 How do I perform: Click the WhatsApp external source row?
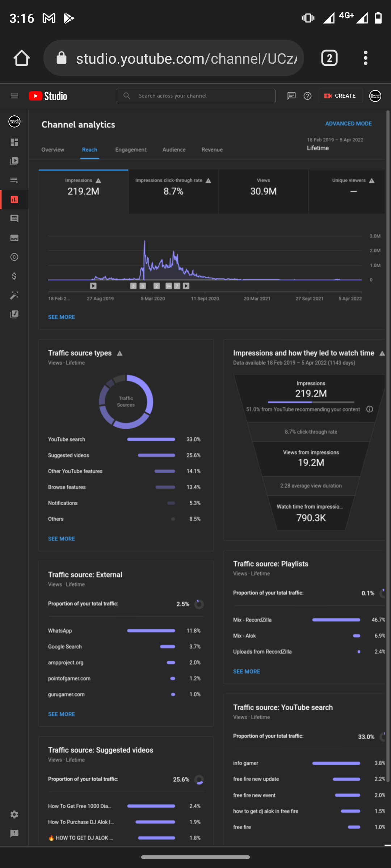(125, 631)
